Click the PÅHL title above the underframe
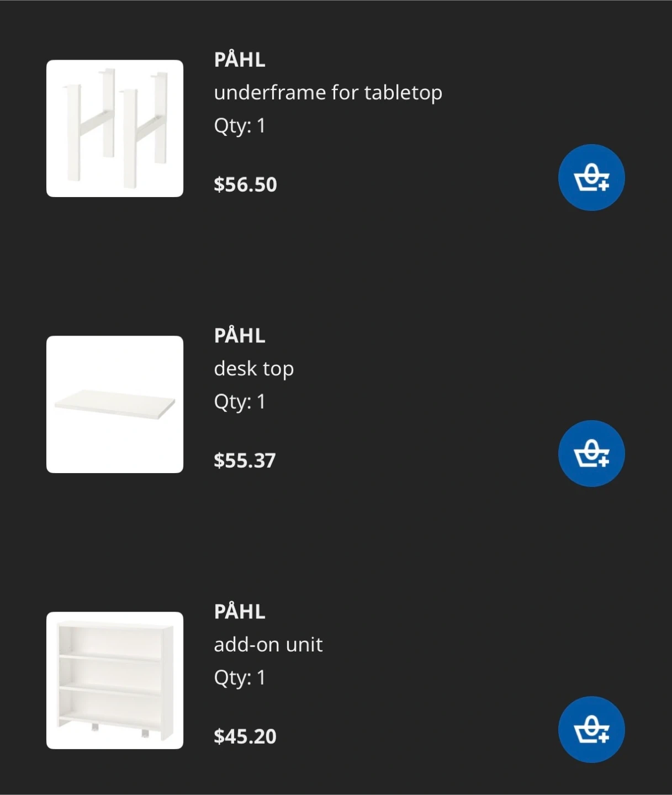672x795 pixels. (240, 60)
